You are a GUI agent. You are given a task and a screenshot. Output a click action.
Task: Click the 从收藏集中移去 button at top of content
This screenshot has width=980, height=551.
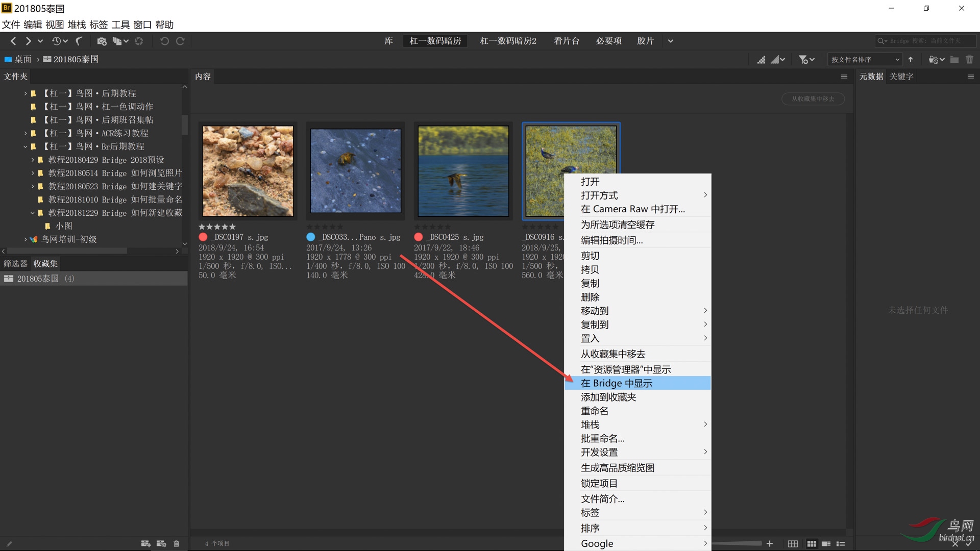click(813, 99)
